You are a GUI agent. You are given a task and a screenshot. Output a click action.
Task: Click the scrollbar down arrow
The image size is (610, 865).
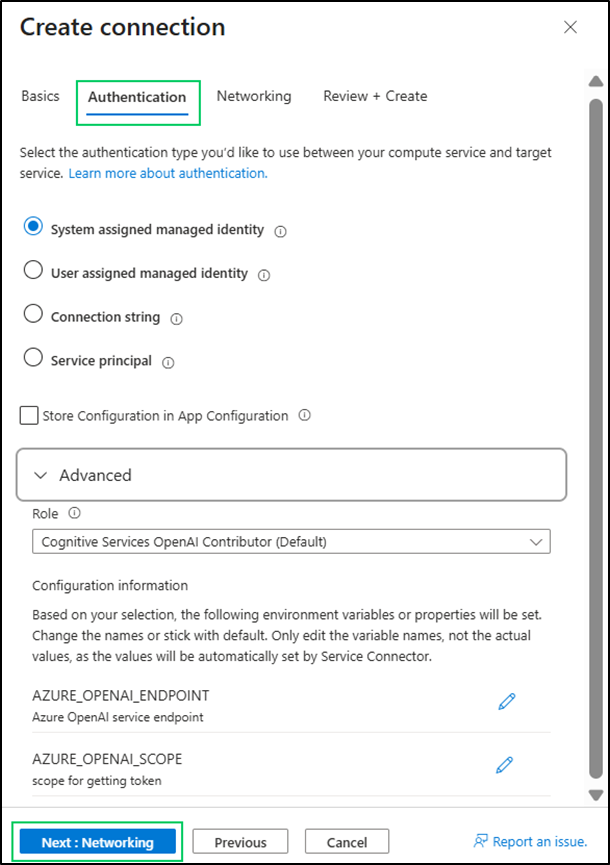coord(596,795)
